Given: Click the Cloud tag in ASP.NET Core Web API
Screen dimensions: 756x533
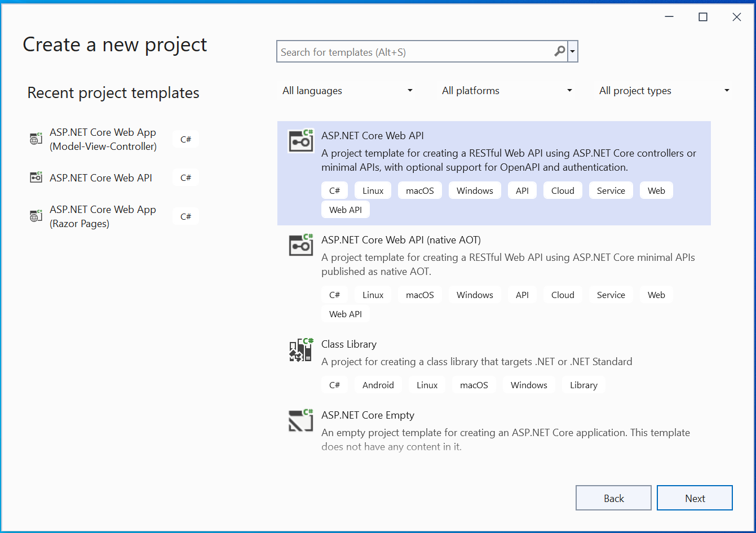Looking at the screenshot, I should [563, 190].
